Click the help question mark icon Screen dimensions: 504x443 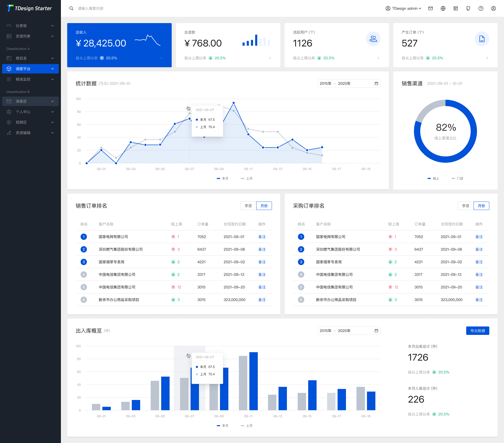(481, 8)
